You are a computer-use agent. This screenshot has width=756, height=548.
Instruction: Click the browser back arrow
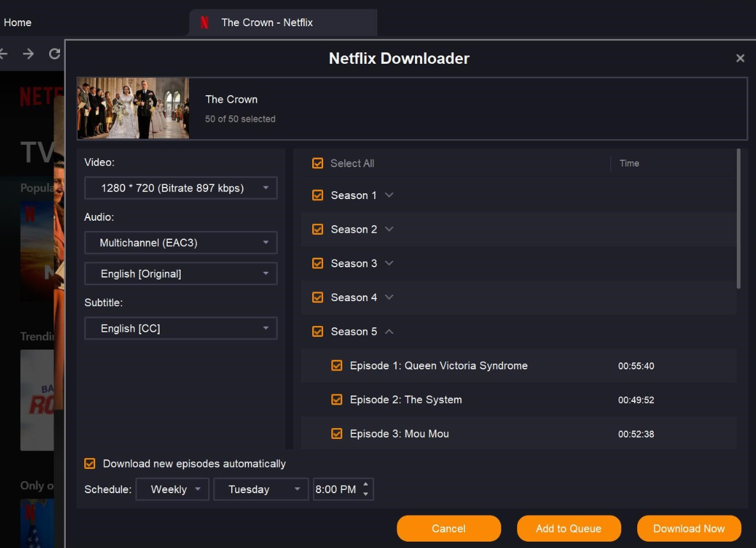3,54
